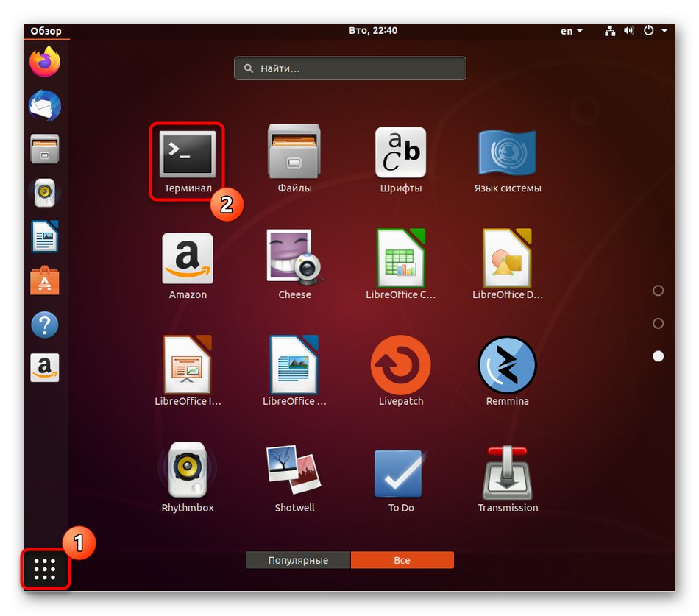This screenshot has height=616, width=699.
Task: Select the third app page indicator
Action: click(658, 356)
